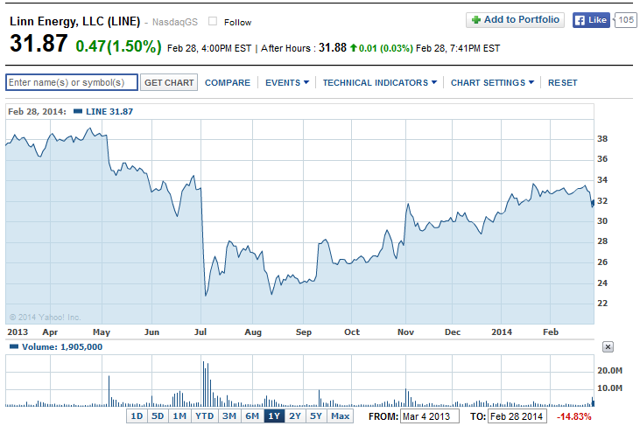
Task: Open the COMPARE option
Action: [x=227, y=83]
